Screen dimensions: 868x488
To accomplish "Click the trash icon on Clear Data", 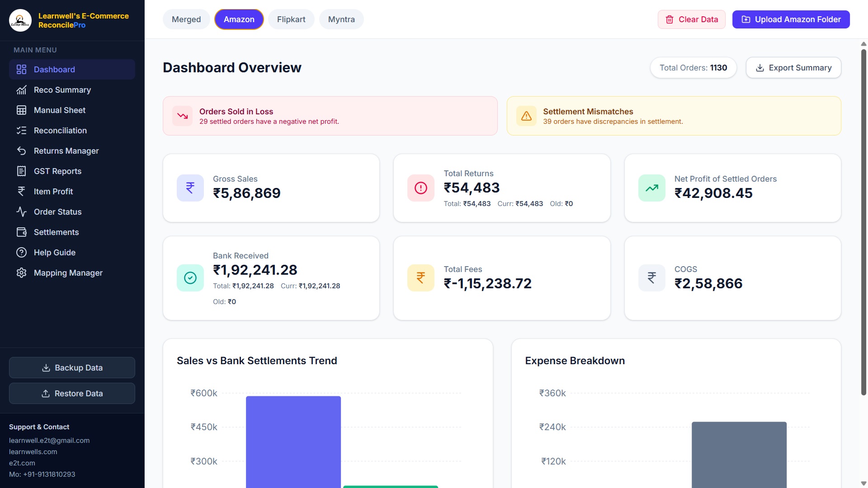I will click(670, 19).
